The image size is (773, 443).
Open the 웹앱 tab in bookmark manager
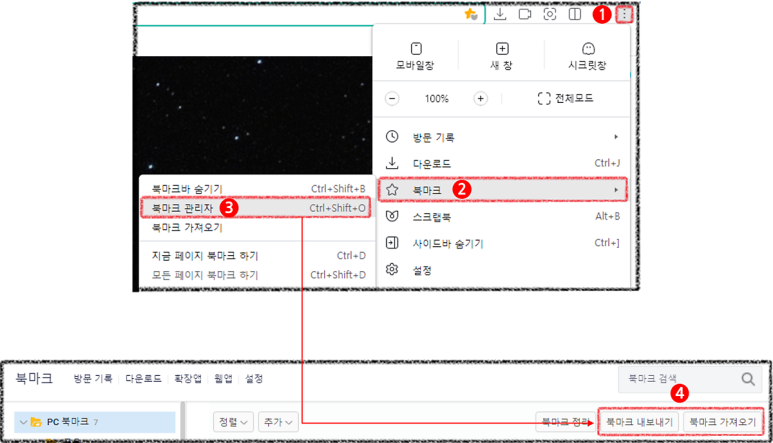tap(223, 378)
